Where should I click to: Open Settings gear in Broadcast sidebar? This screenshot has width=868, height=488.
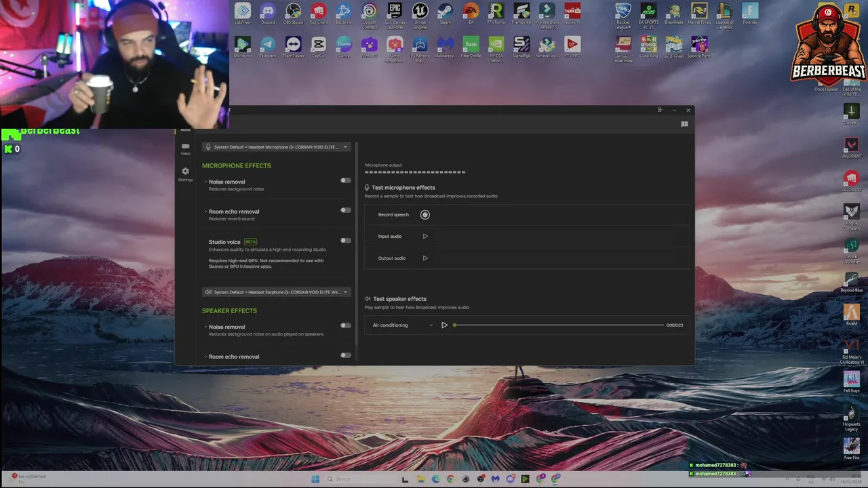(185, 174)
